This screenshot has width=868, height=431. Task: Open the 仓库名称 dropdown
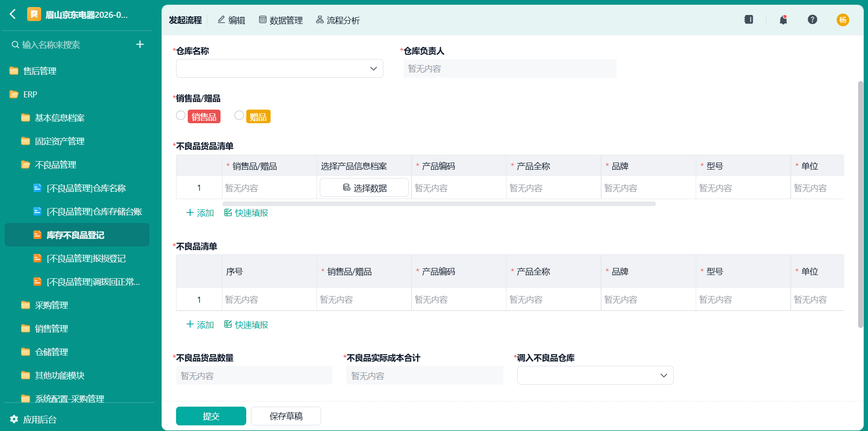pos(280,68)
